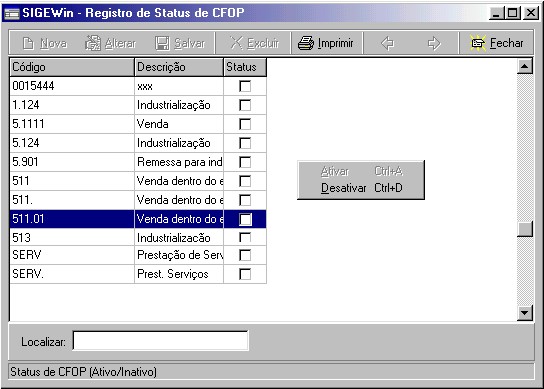Toggle Status checkbox for code 1.124

245,105
